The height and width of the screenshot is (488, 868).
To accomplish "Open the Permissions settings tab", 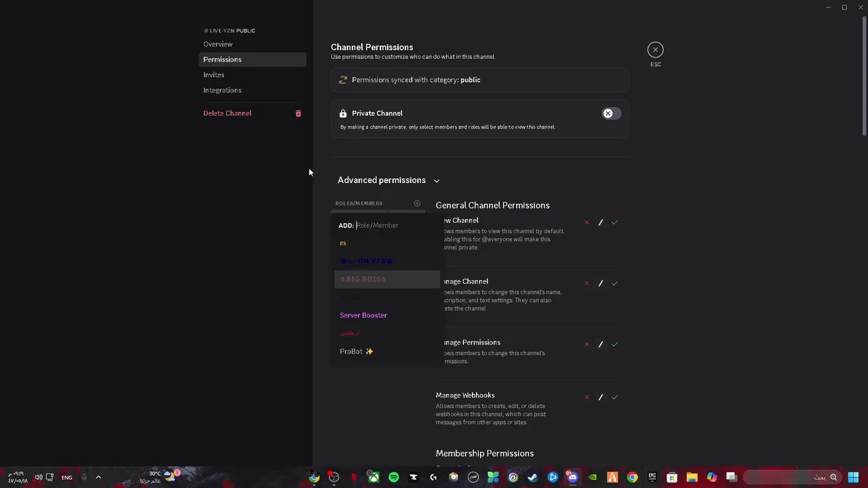I will click(252, 60).
